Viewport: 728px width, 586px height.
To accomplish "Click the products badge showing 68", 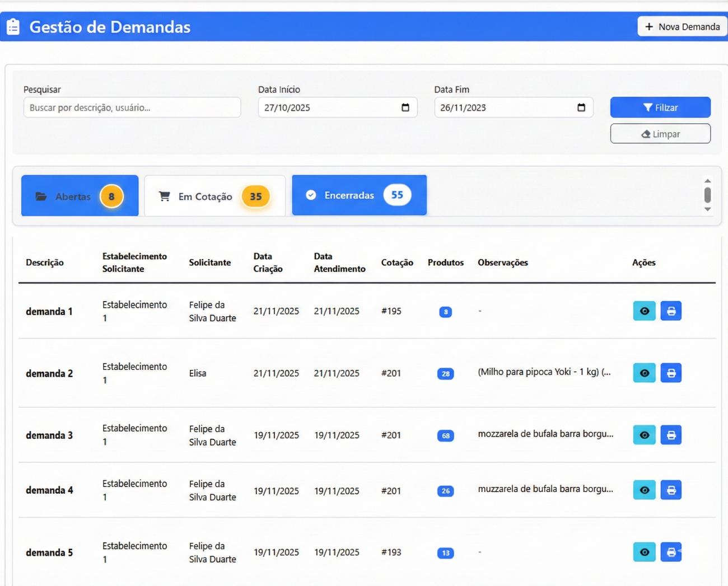I will [x=445, y=435].
